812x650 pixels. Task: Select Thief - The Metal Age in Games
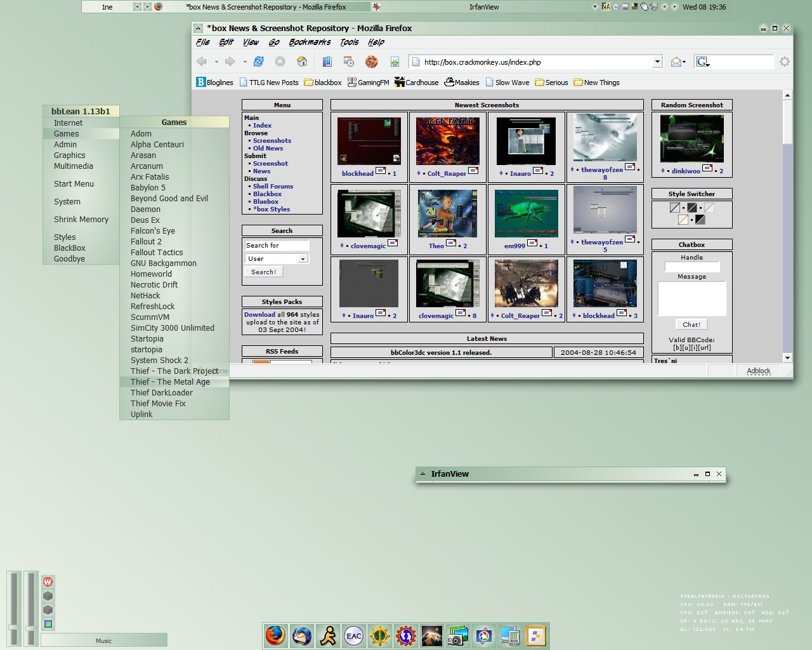click(x=174, y=382)
